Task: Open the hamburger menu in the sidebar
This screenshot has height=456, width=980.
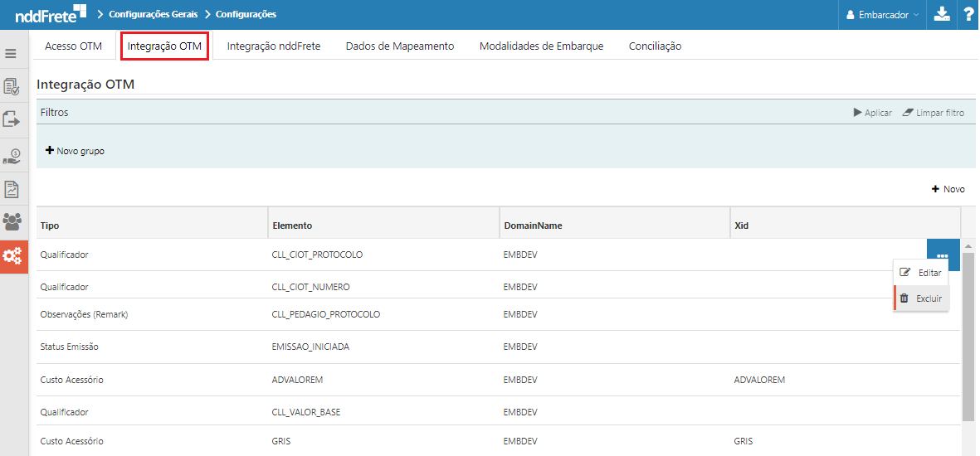Action: point(11,53)
